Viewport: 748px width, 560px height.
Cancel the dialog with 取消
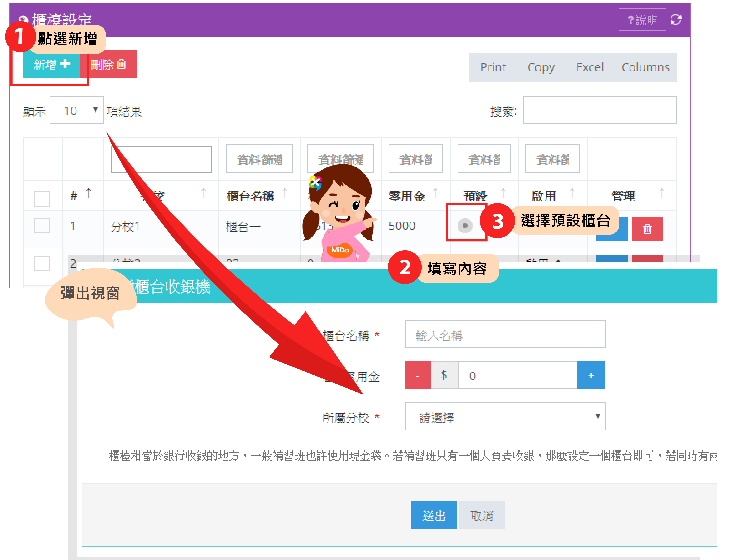(481, 515)
